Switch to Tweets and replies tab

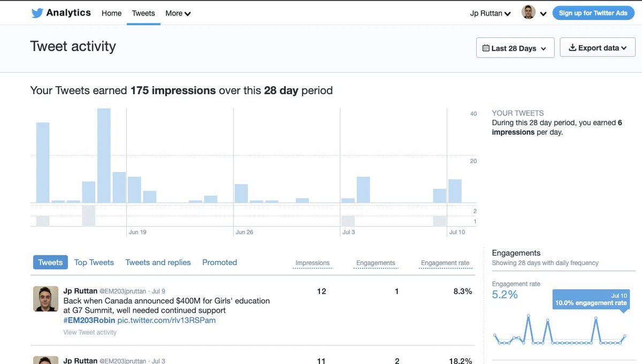(x=158, y=262)
